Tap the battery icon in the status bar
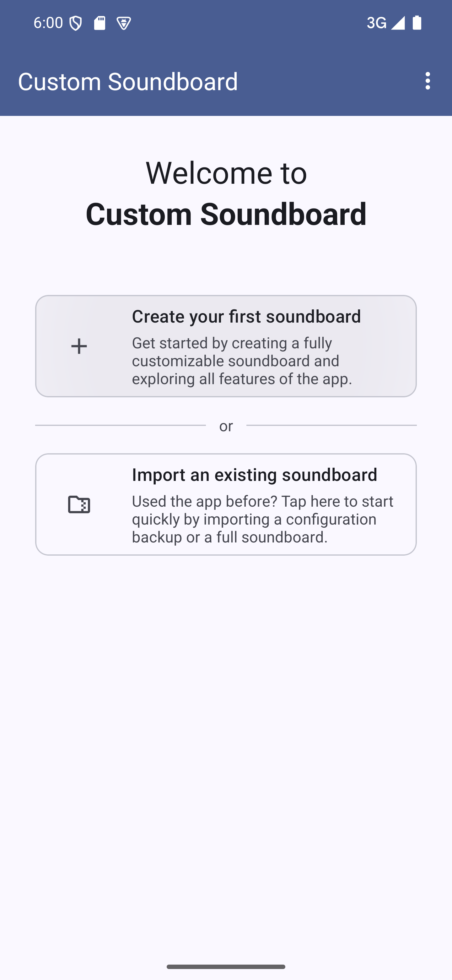The height and width of the screenshot is (980, 452). 417,23
